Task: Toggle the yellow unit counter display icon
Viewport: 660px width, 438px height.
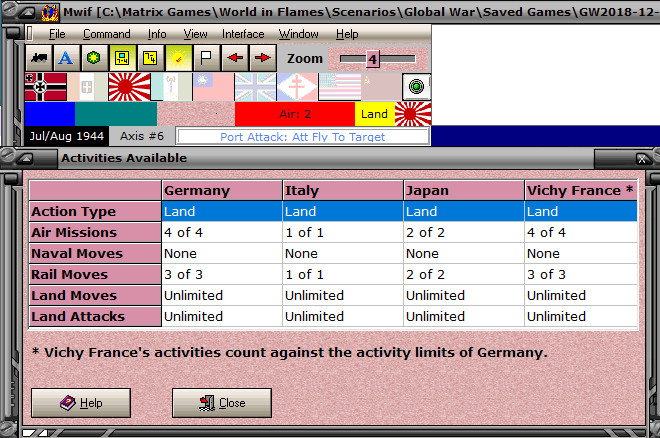Action: point(122,58)
